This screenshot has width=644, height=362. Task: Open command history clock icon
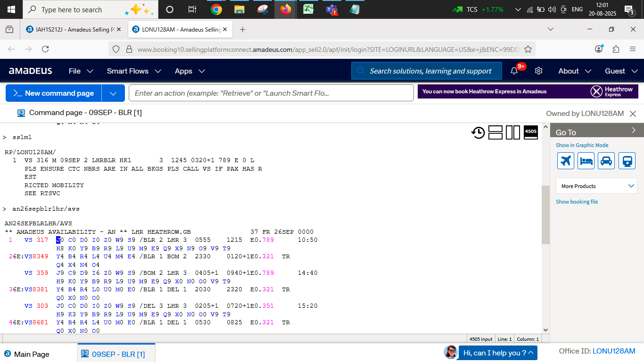click(x=478, y=133)
